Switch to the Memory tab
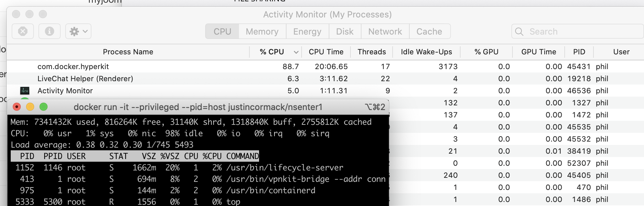 (x=262, y=32)
